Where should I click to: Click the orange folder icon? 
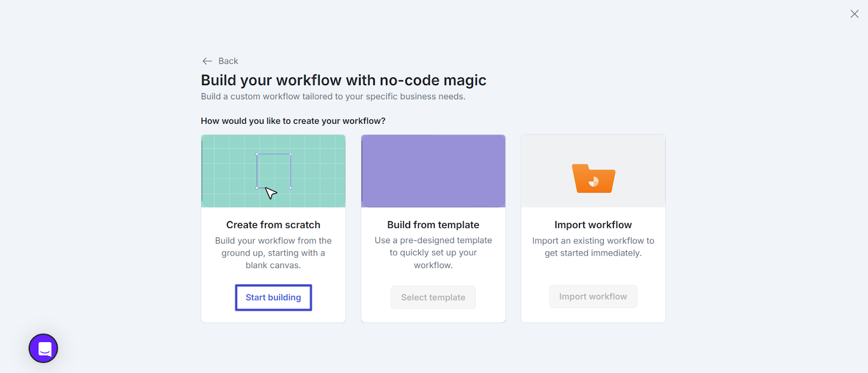593,179
